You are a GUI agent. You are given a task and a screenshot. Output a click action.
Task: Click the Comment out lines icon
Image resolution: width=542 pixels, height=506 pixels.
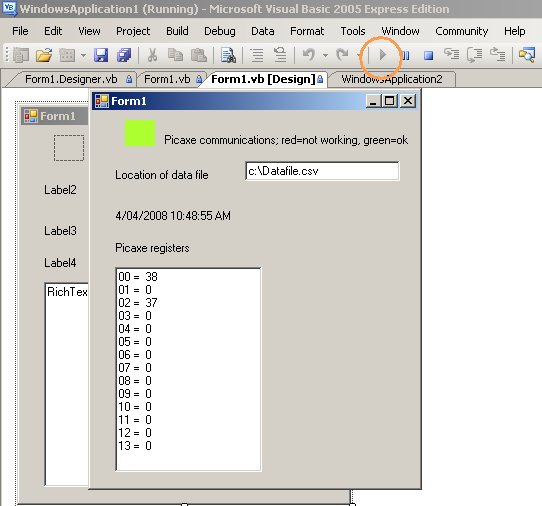point(256,55)
